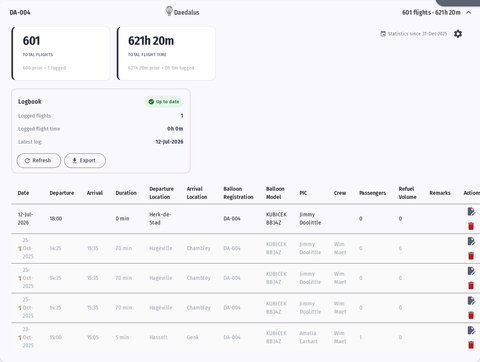Open statistics settings gear icon
This screenshot has width=480, height=362.
tap(458, 34)
